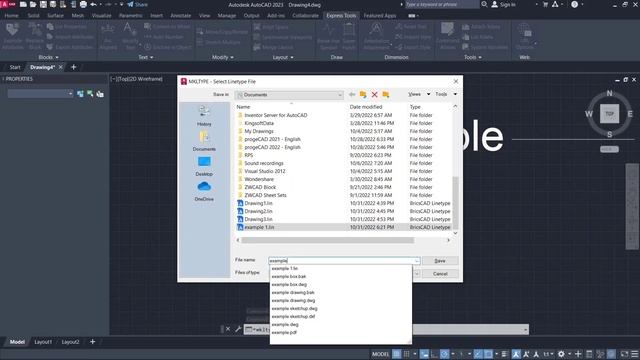
Task: Toggle 2D Object Snap in status bar
Action: pyautogui.click(x=488, y=354)
